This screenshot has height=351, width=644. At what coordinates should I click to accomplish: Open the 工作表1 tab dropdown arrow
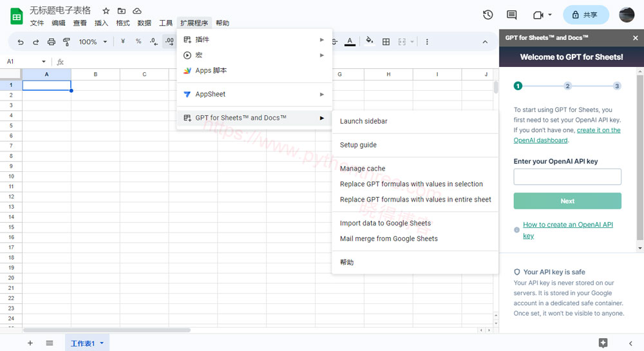coord(102,343)
